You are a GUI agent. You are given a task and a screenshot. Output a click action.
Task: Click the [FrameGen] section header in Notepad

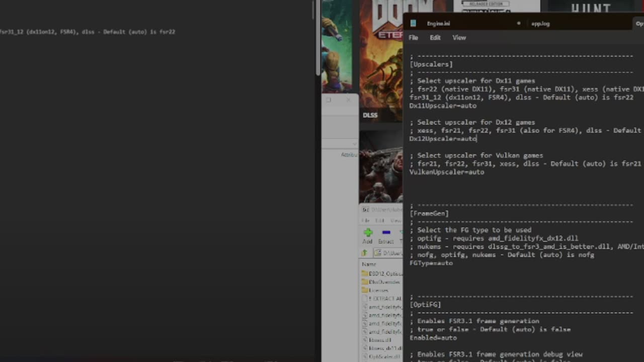coord(429,213)
